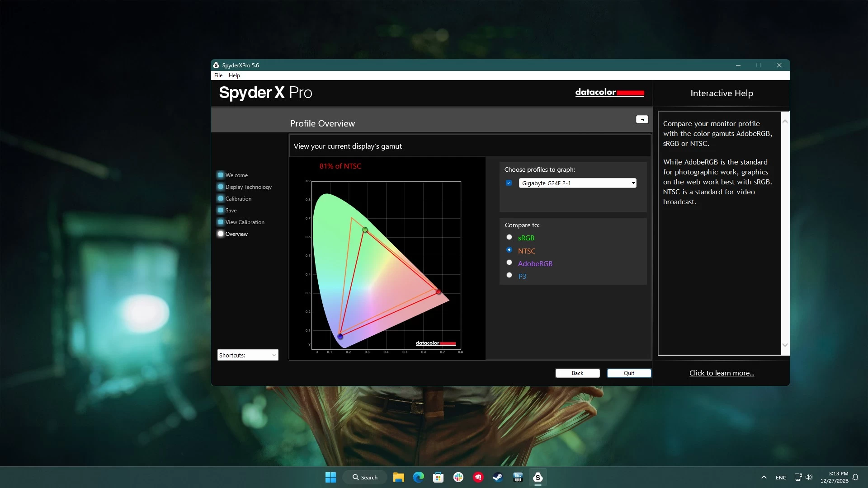Click the Overview step indicator icon
This screenshot has width=868, height=488.
point(221,234)
